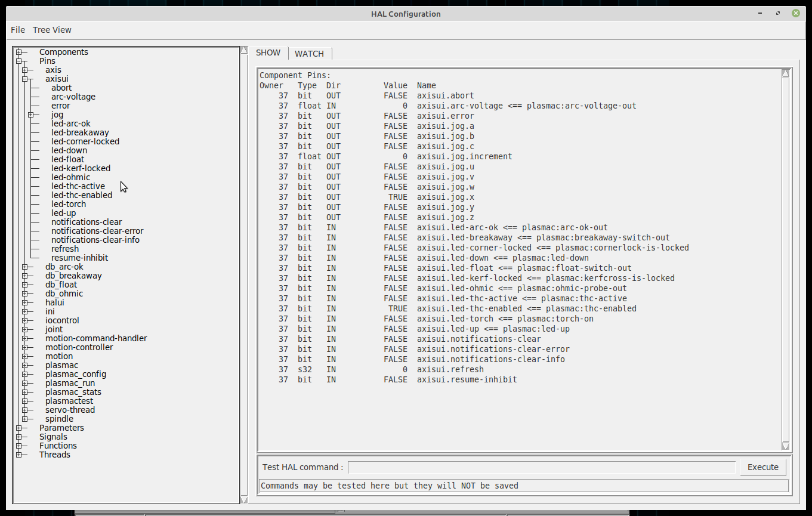The height and width of the screenshot is (516, 812).
Task: Click tree panel scrollbar up arrow
Action: tap(244, 51)
